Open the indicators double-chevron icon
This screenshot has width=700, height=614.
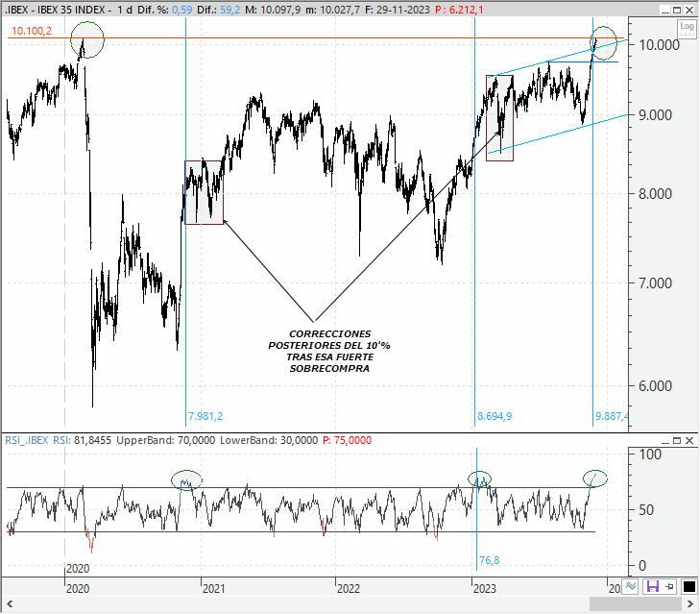[631, 586]
